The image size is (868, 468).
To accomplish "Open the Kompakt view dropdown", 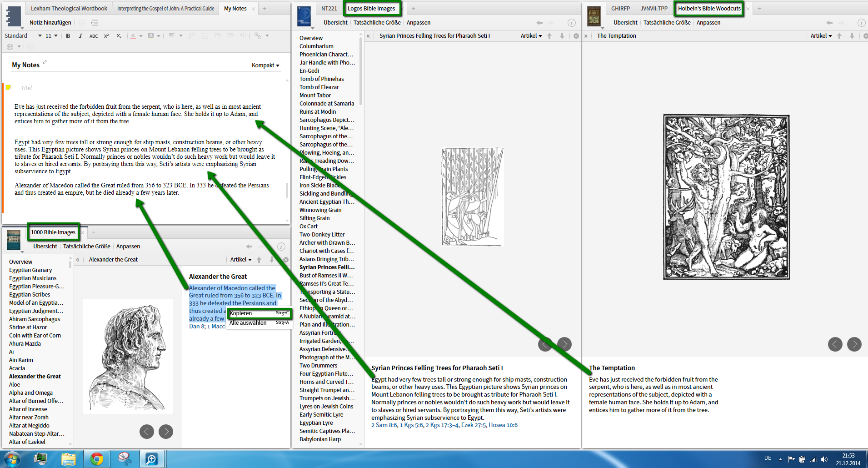I will pos(265,65).
